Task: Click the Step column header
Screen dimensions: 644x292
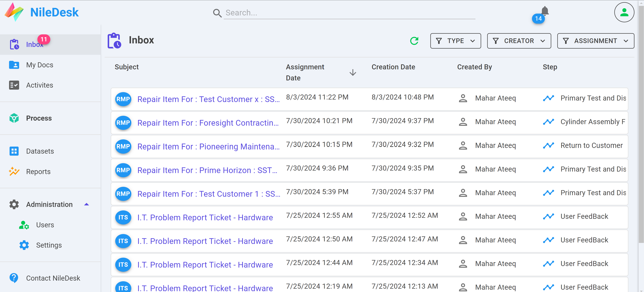Action: (550, 67)
